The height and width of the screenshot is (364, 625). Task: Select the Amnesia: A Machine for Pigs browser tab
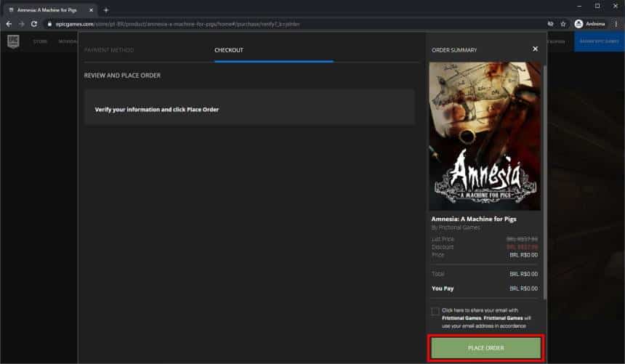(x=50, y=10)
